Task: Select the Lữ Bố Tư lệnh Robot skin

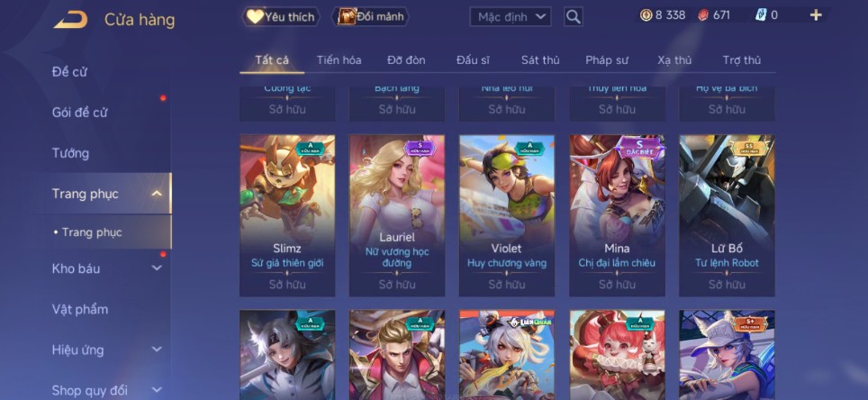Action: coord(727,215)
